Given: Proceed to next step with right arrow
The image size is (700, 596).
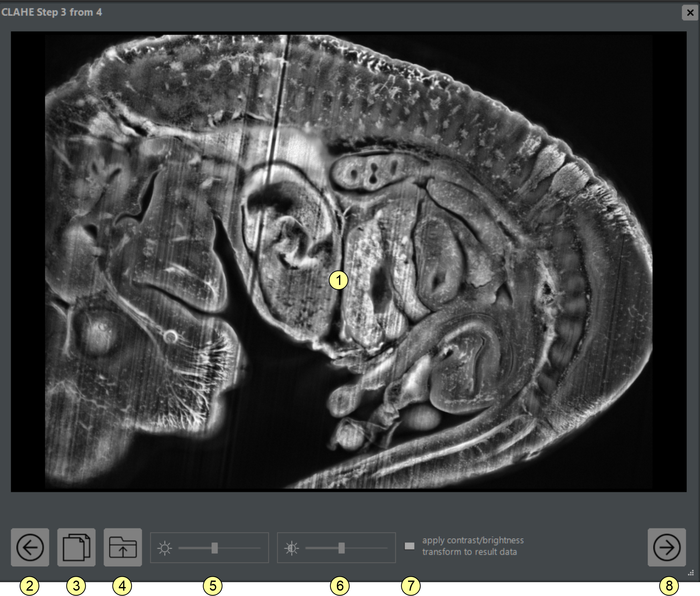Looking at the screenshot, I should click(x=667, y=547).
